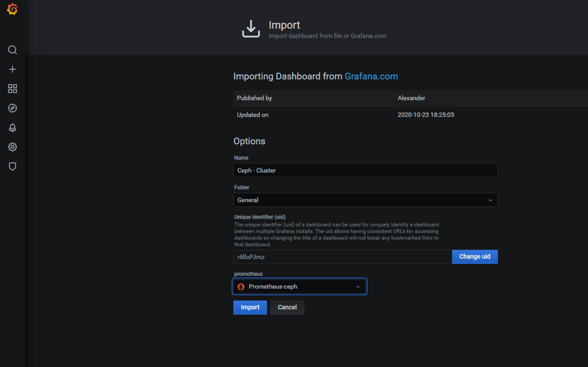
Task: Open the Create plus icon in sidebar
Action: tap(12, 69)
